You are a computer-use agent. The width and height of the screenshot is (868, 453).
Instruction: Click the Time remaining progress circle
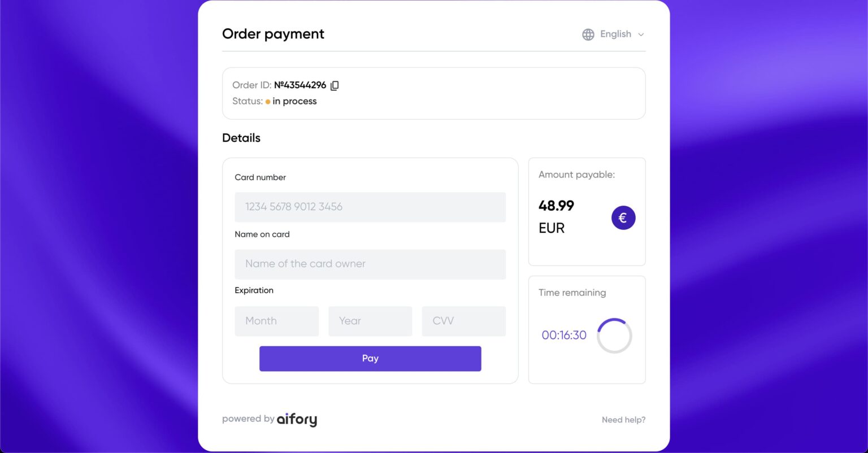(x=614, y=335)
